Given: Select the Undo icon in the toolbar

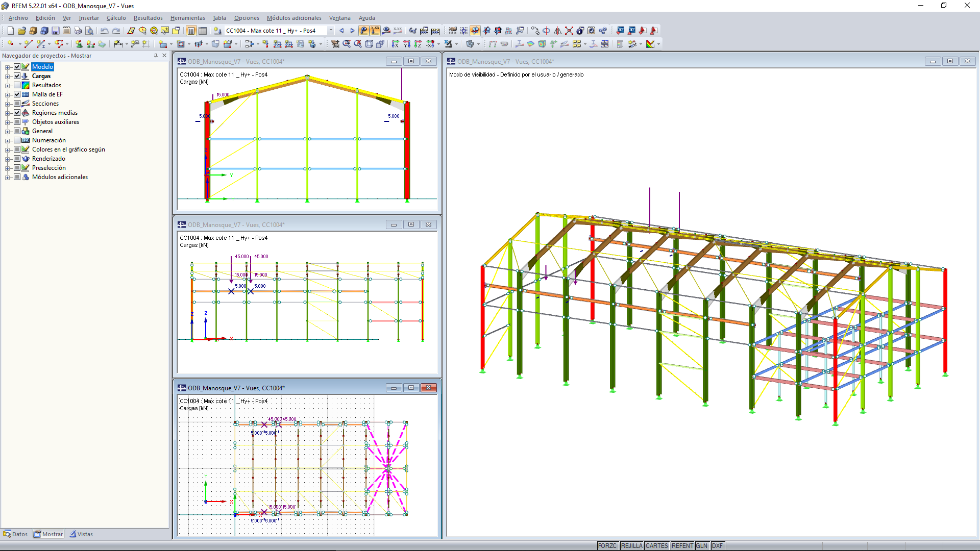Looking at the screenshot, I should [105, 31].
